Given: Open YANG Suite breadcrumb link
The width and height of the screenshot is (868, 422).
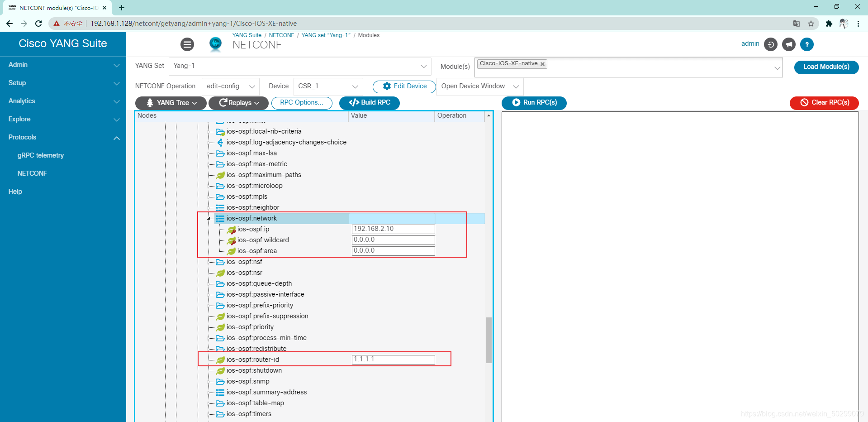Looking at the screenshot, I should (247, 35).
